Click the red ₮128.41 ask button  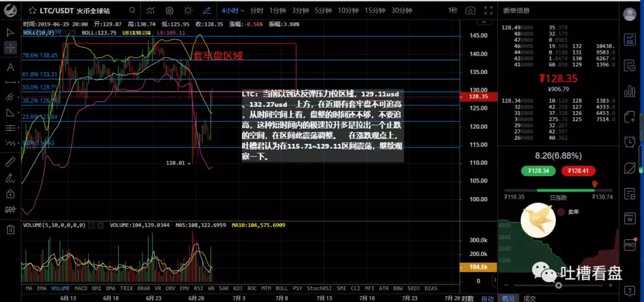(x=578, y=171)
